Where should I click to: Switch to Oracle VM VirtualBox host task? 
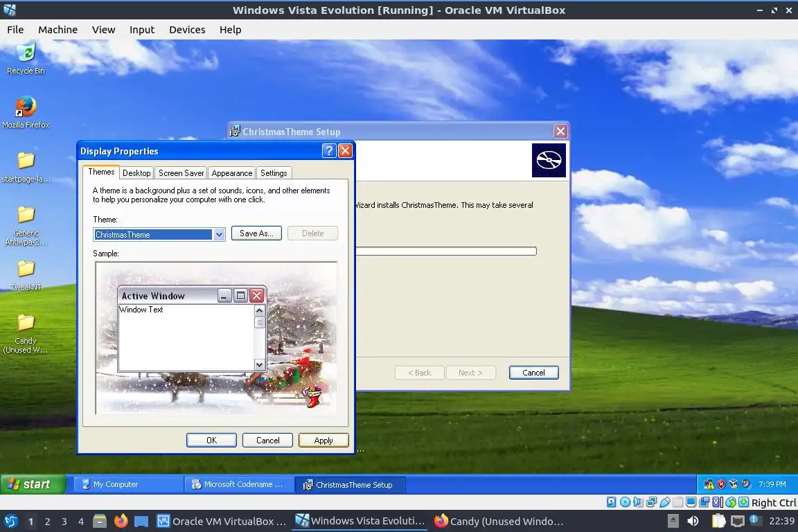pyautogui.click(x=222, y=522)
